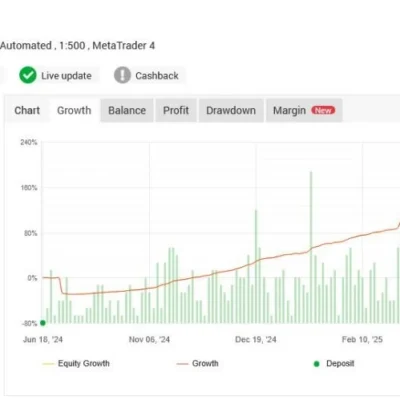Open the Profit tab
The width and height of the screenshot is (400, 400).
[x=176, y=110]
